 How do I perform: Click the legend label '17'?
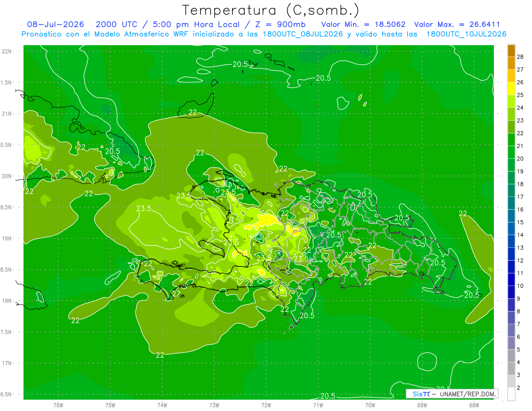tap(520, 197)
